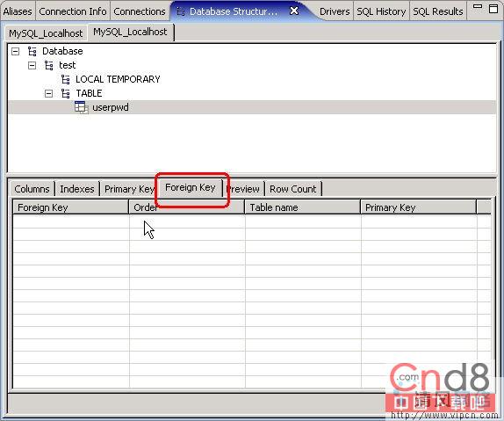Close the Database Structure view tab
The image size is (504, 421).
pos(294,11)
